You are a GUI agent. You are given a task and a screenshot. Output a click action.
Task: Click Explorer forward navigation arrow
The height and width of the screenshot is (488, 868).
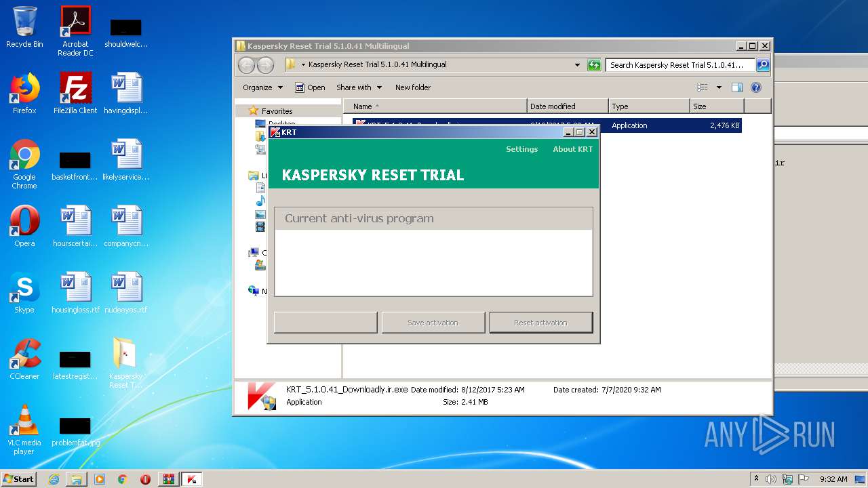pos(265,65)
